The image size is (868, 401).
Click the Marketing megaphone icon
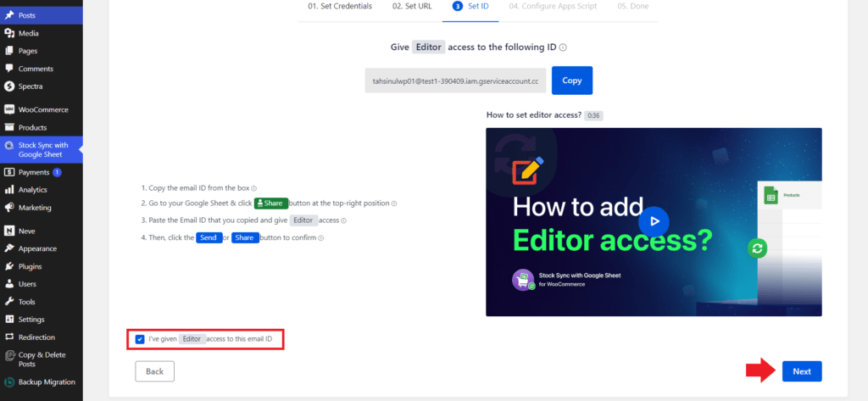[x=8, y=208]
